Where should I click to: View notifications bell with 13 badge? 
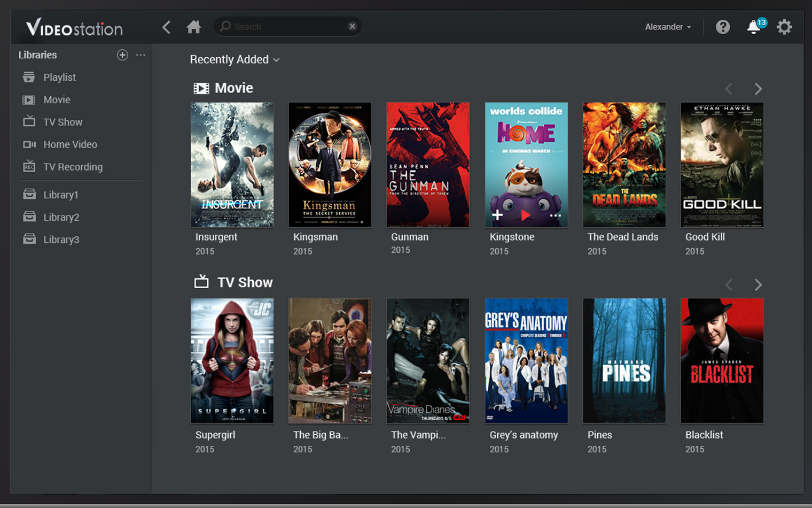[x=754, y=27]
